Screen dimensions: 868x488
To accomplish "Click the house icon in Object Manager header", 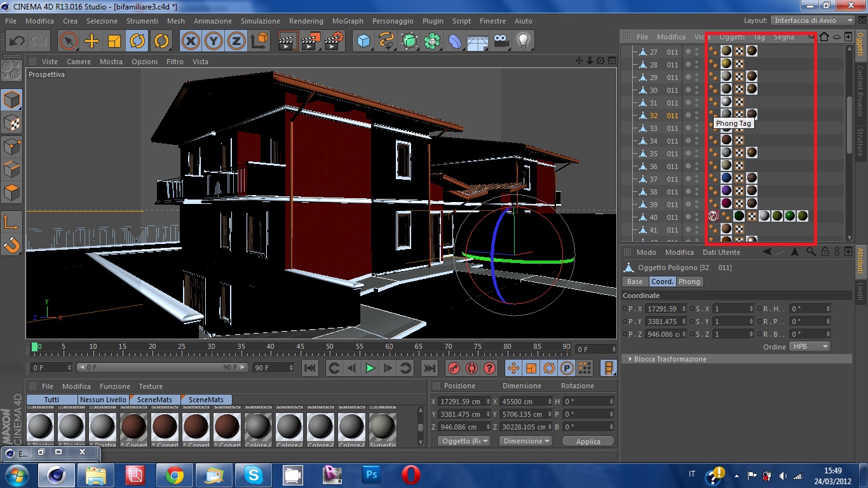I will 824,37.
